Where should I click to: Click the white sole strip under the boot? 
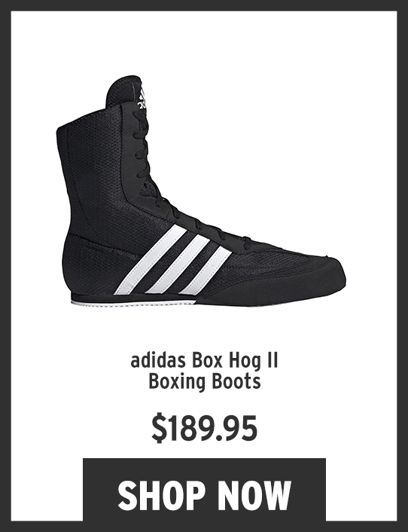[133, 302]
